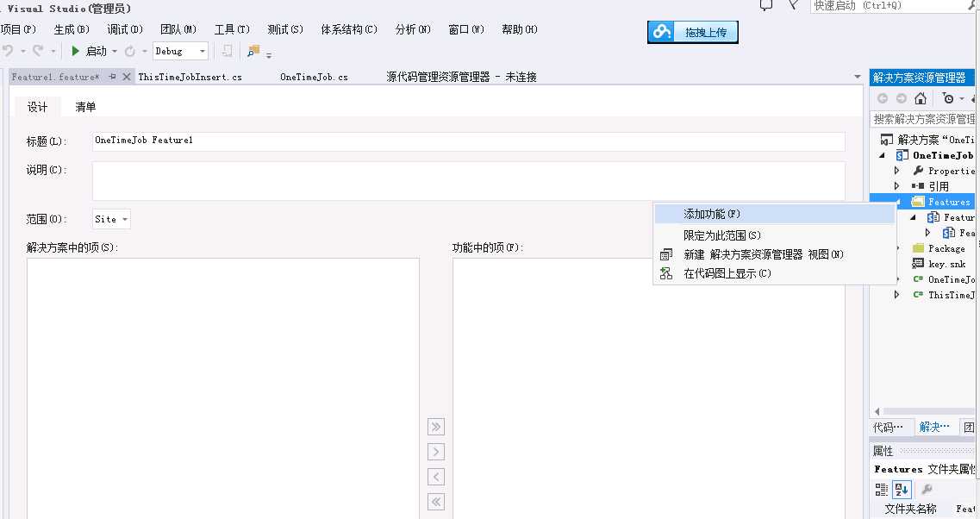Click the 启动 start button label

[97, 51]
